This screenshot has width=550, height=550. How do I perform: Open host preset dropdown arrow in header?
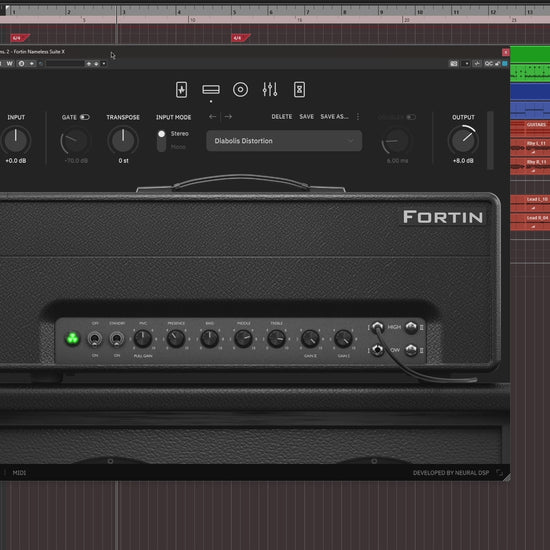point(104,63)
